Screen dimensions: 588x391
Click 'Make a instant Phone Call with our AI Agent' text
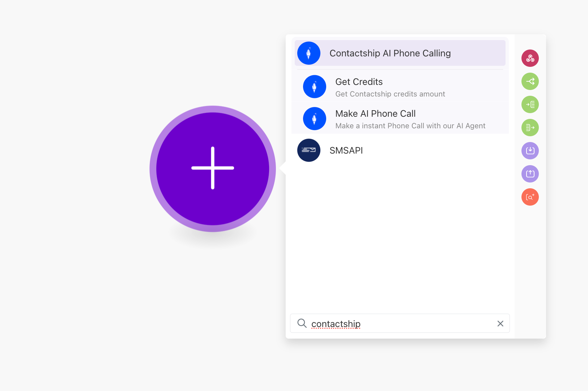pos(410,126)
